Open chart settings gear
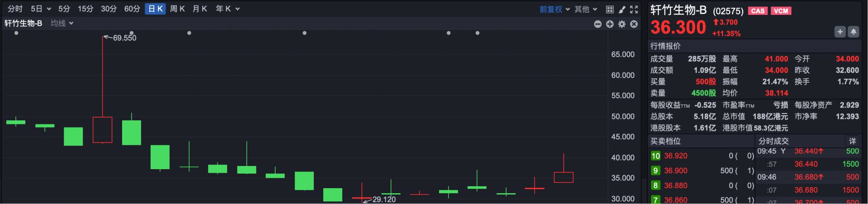 [x=622, y=24]
